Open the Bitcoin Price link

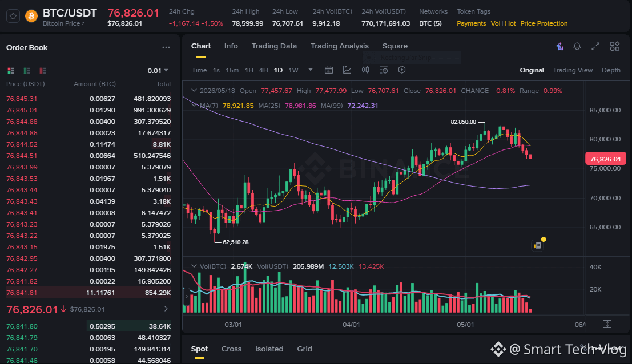64,23
